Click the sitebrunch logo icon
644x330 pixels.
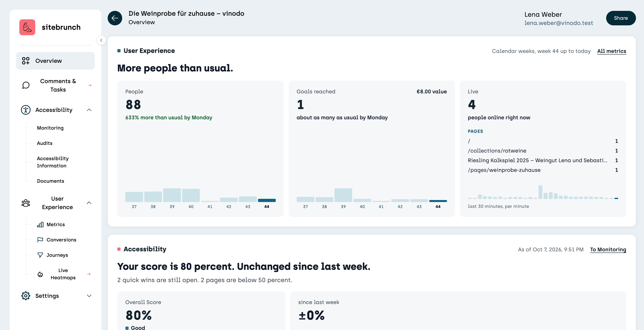tap(27, 27)
